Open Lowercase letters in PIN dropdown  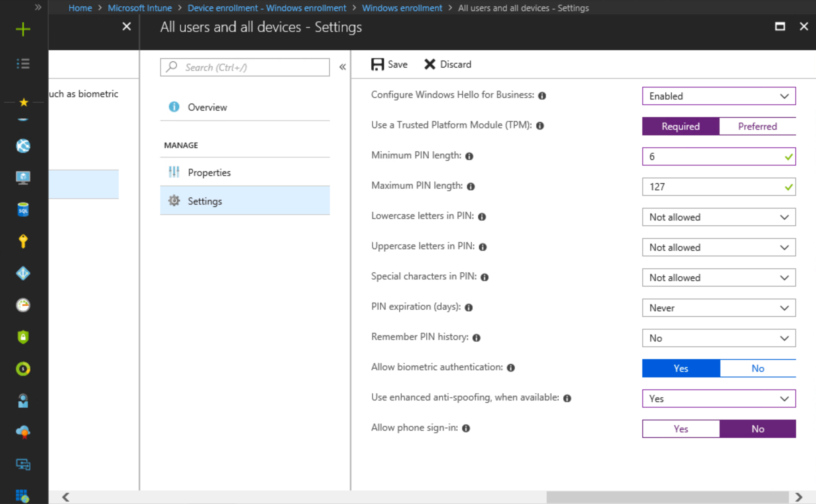click(x=718, y=217)
